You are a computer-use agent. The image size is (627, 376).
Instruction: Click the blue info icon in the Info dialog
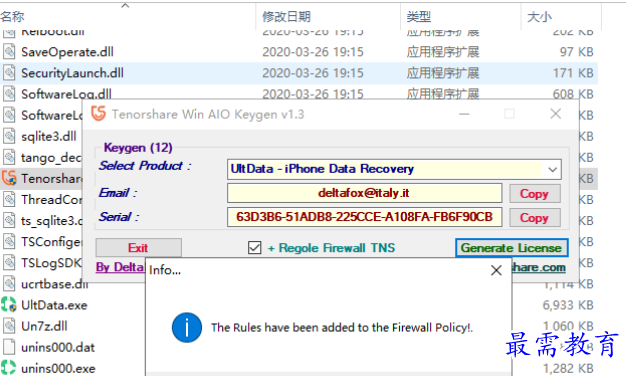187,328
